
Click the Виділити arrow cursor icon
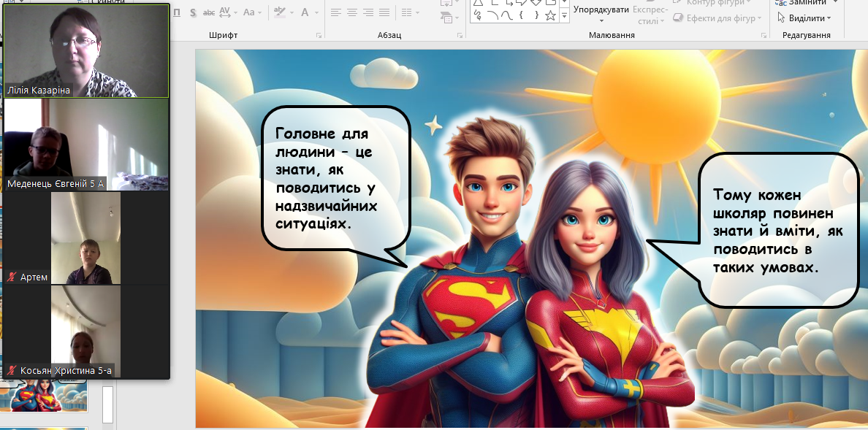[781, 18]
